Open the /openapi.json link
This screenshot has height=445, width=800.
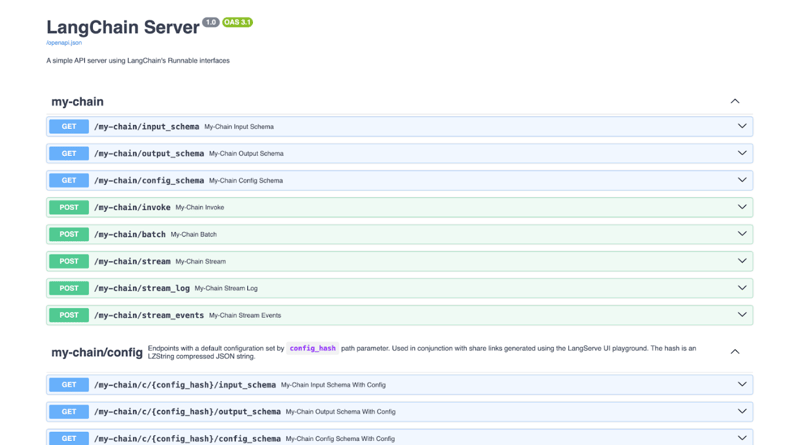(64, 43)
